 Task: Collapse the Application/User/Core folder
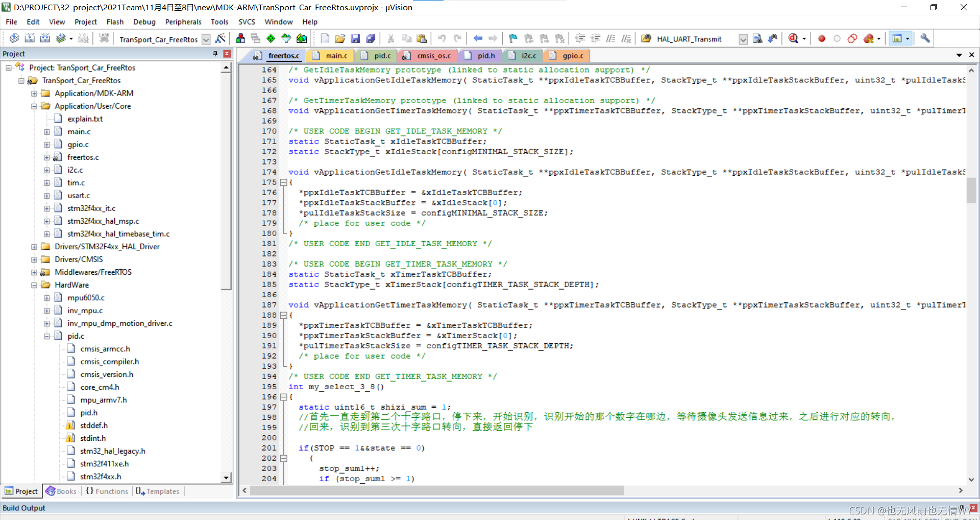[x=34, y=106]
